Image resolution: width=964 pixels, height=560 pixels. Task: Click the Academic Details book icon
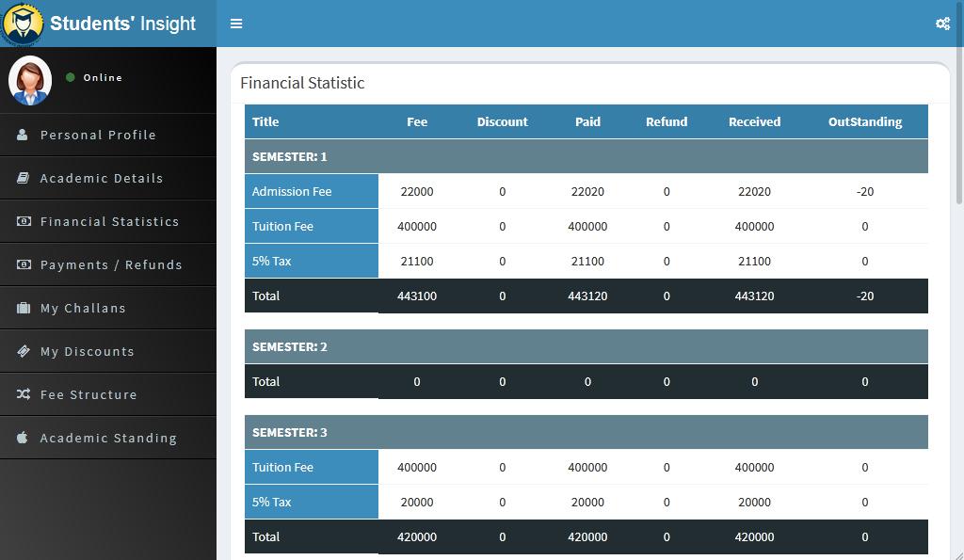click(x=23, y=178)
